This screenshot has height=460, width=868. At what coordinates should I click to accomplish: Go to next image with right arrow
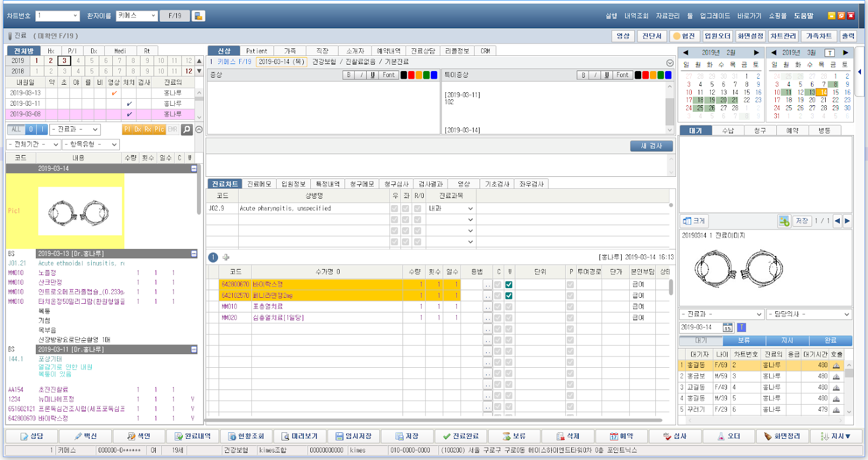click(x=847, y=221)
